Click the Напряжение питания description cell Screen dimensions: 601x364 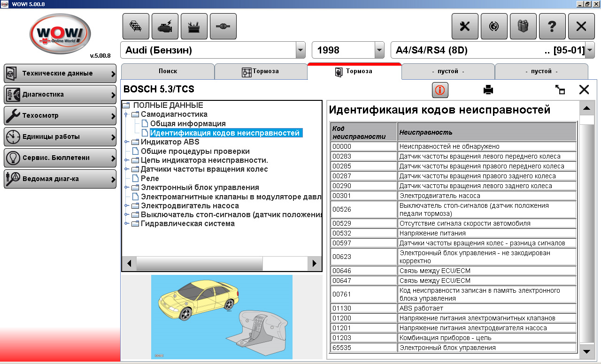click(487, 233)
